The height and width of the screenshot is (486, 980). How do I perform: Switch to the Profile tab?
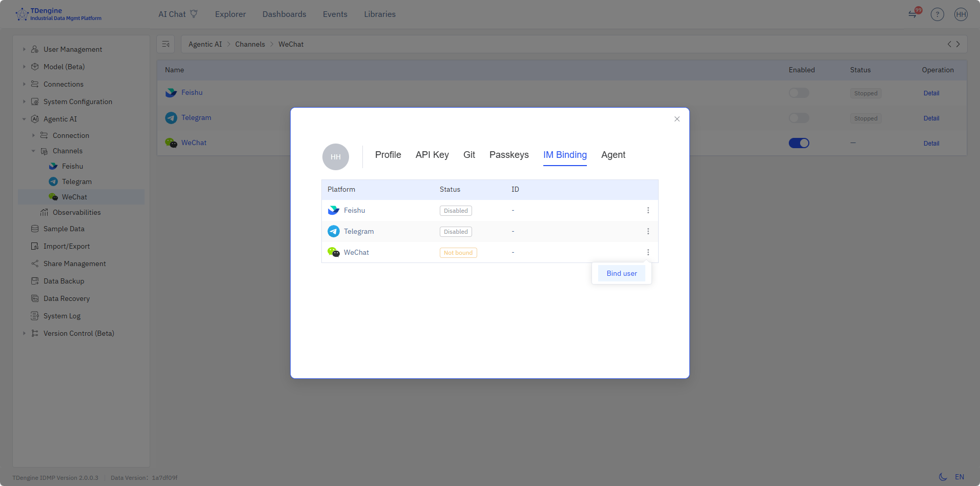pyautogui.click(x=388, y=155)
